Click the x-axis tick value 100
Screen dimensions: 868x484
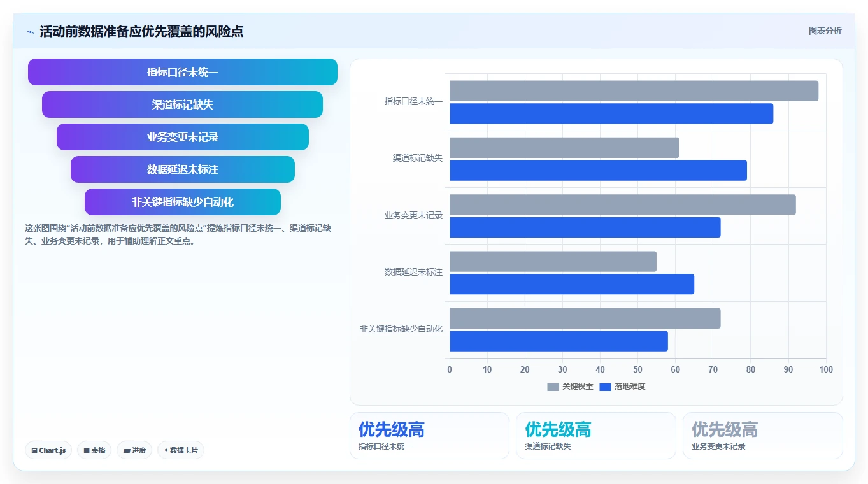[x=826, y=370]
